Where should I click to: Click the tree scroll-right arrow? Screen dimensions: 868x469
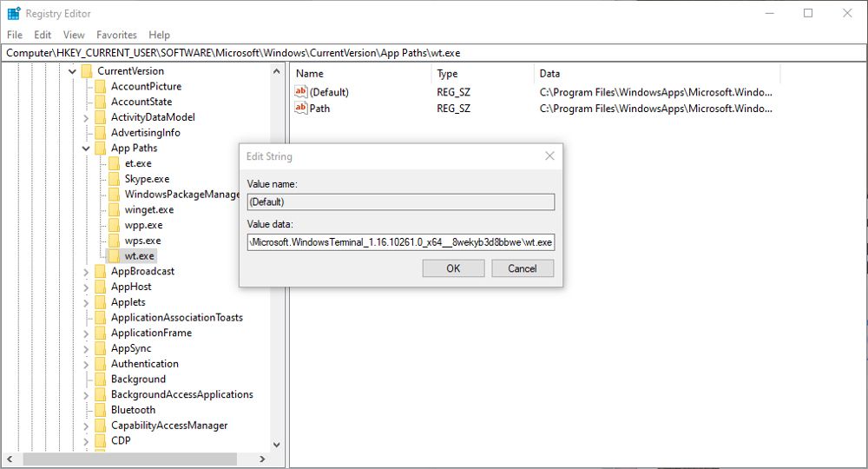pyautogui.click(x=262, y=459)
